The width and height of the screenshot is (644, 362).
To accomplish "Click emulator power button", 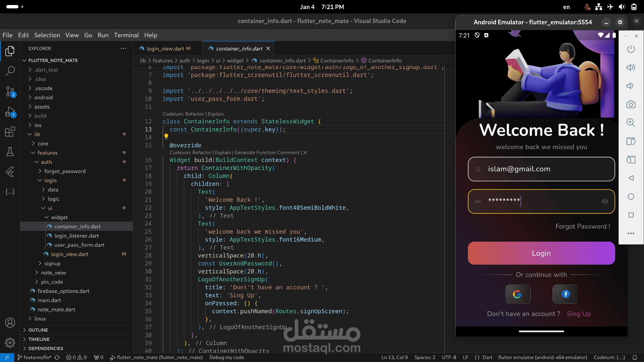I will 631,49.
